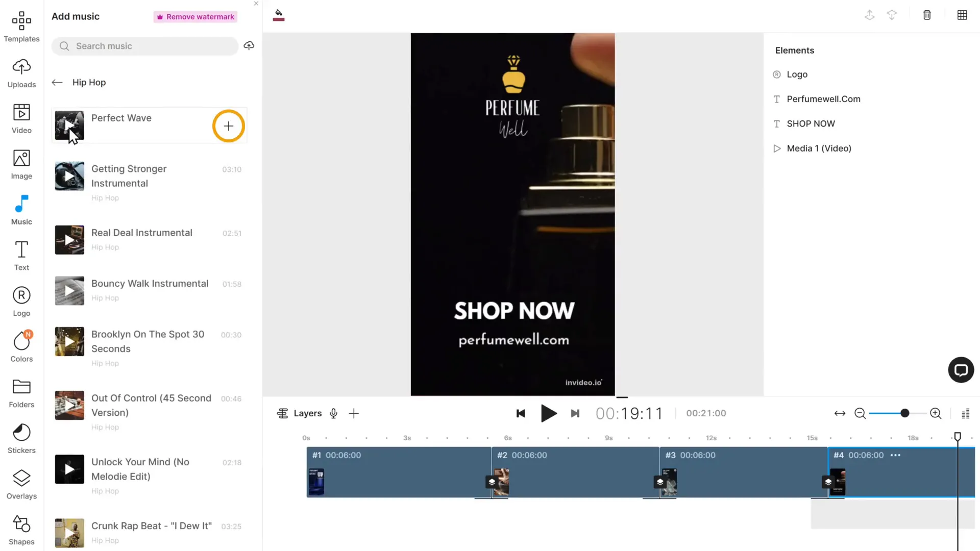Click the Templates icon in sidebar

click(21, 27)
